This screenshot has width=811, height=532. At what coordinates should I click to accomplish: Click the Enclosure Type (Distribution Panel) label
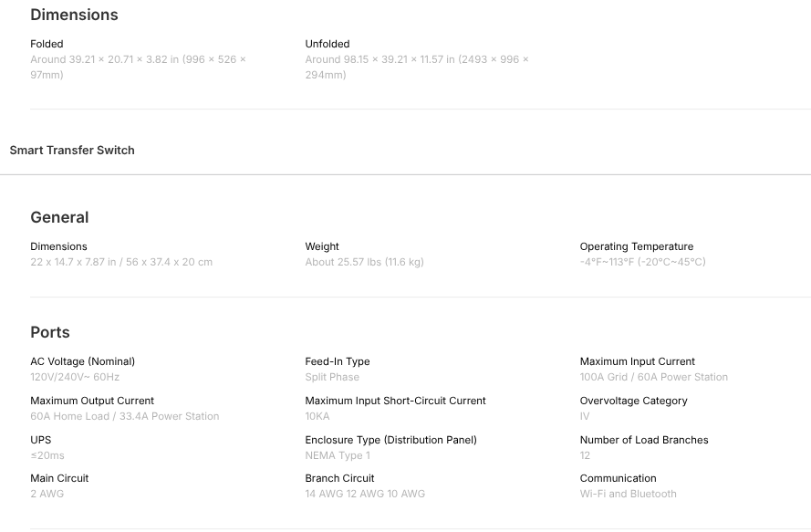coord(390,440)
